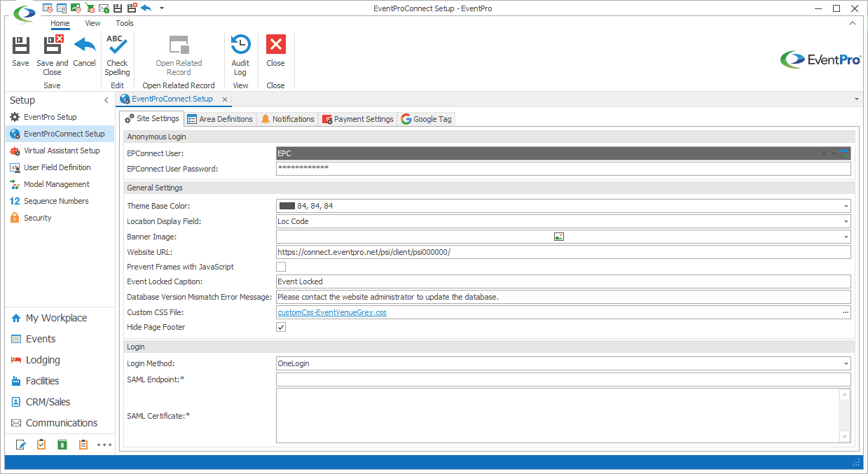Image resolution: width=868 pixels, height=474 pixels.
Task: Click the Website URL input field
Action: pos(563,252)
